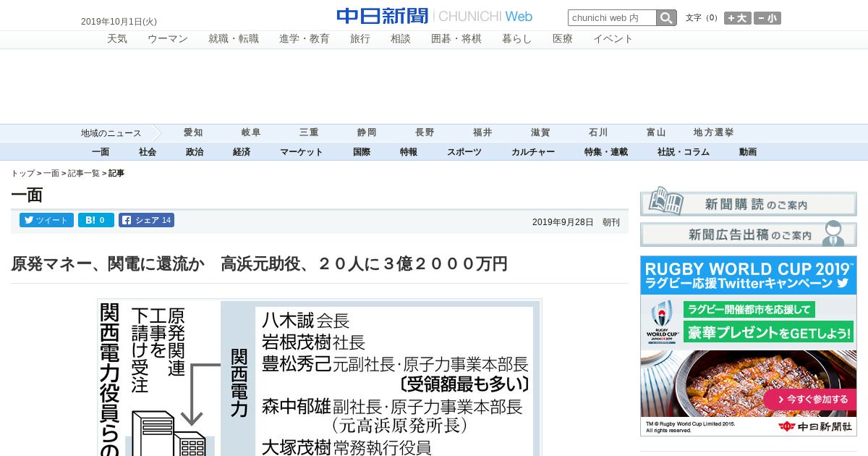Switch to the マーケット section tab

(x=302, y=152)
